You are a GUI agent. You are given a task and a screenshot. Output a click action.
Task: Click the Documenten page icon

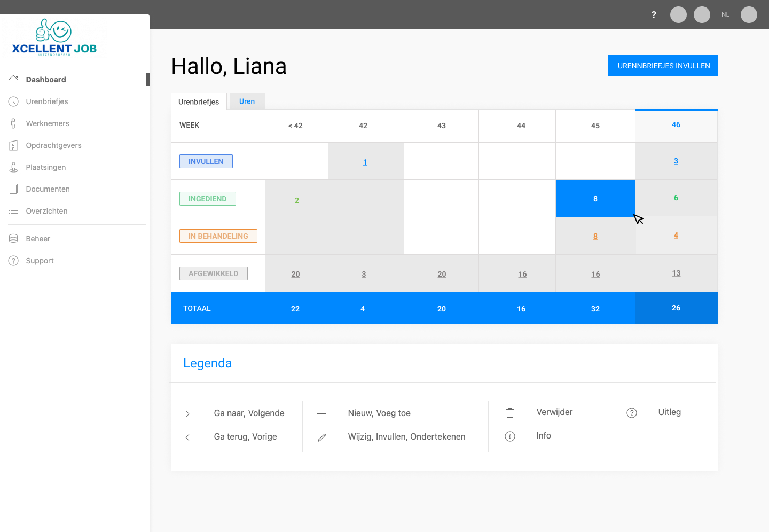(x=14, y=189)
